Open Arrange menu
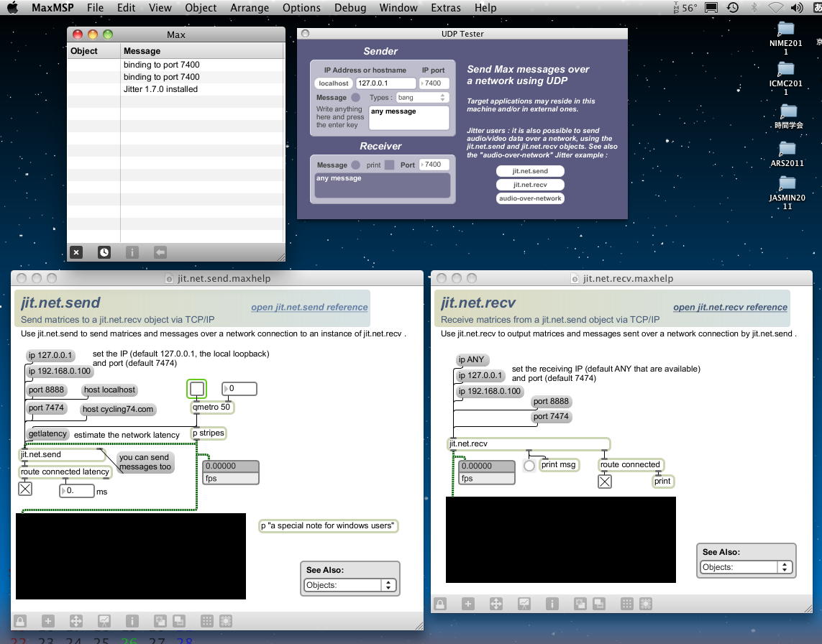822x644 pixels. tap(250, 7)
